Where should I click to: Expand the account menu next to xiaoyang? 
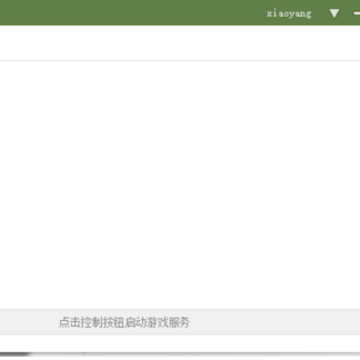pos(334,13)
